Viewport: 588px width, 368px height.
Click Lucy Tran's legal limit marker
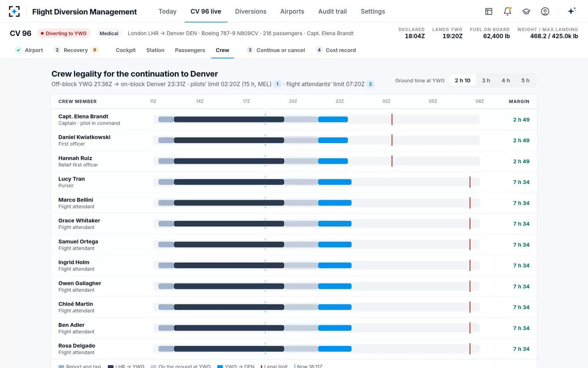click(x=470, y=182)
